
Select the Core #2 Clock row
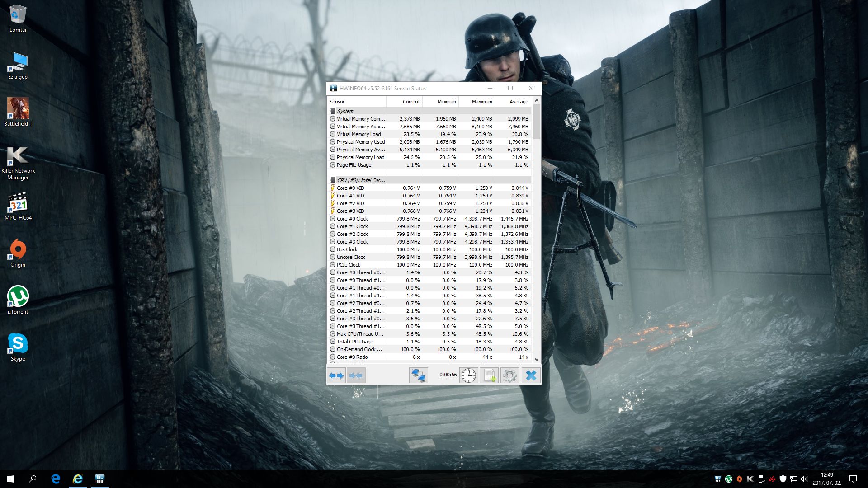coord(429,234)
